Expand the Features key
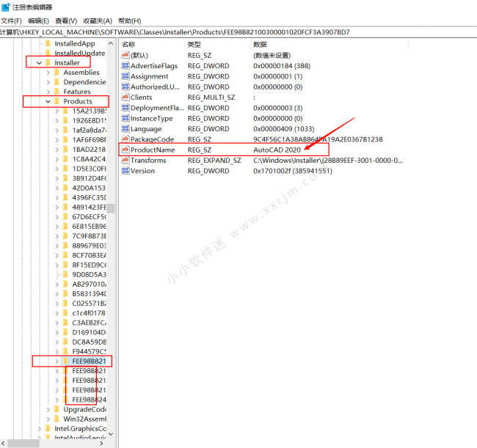The height and width of the screenshot is (448, 477). click(x=48, y=92)
